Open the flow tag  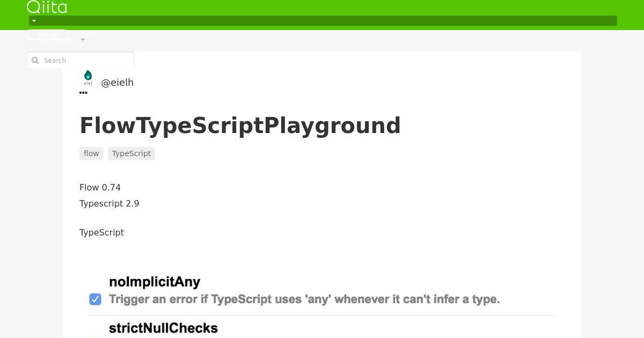[91, 153]
